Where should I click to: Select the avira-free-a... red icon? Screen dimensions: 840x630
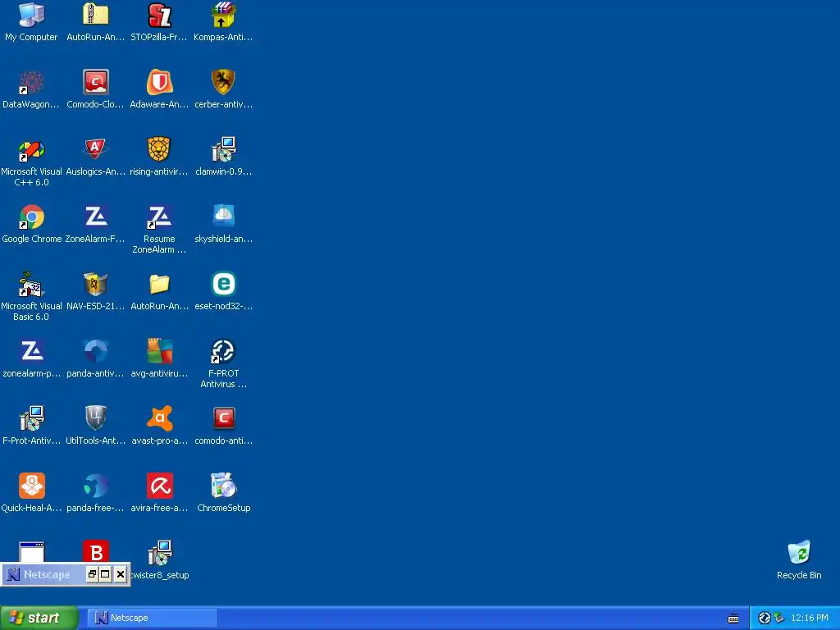pyautogui.click(x=159, y=486)
